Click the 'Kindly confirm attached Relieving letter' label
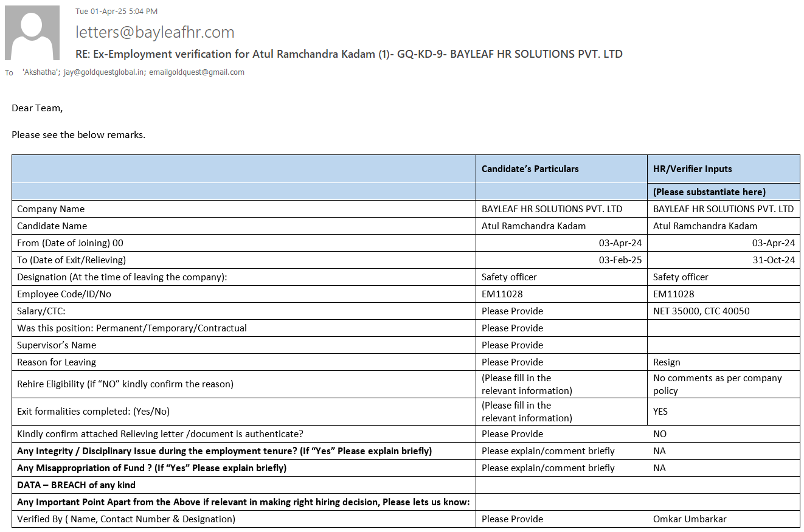Image resolution: width=804 pixels, height=532 pixels. tap(160, 434)
